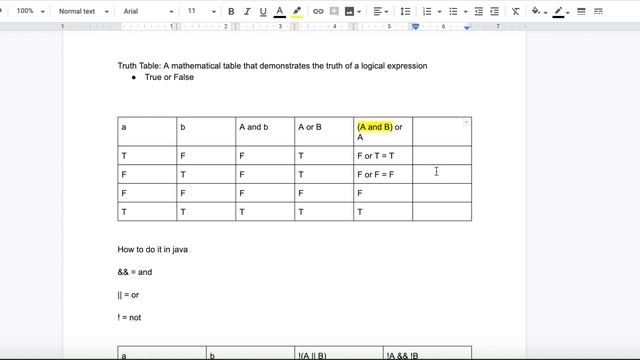
Task: Apply a numbered list
Action: pyautogui.click(x=427, y=11)
